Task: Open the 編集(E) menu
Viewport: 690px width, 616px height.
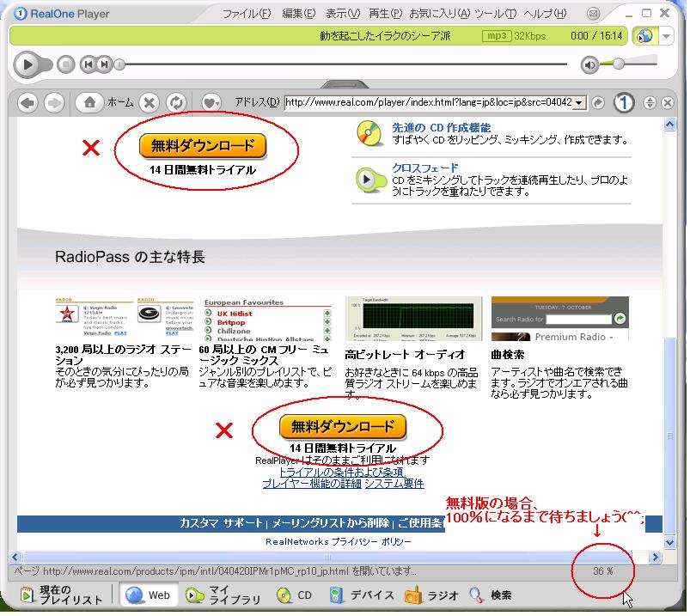Action: [x=299, y=14]
